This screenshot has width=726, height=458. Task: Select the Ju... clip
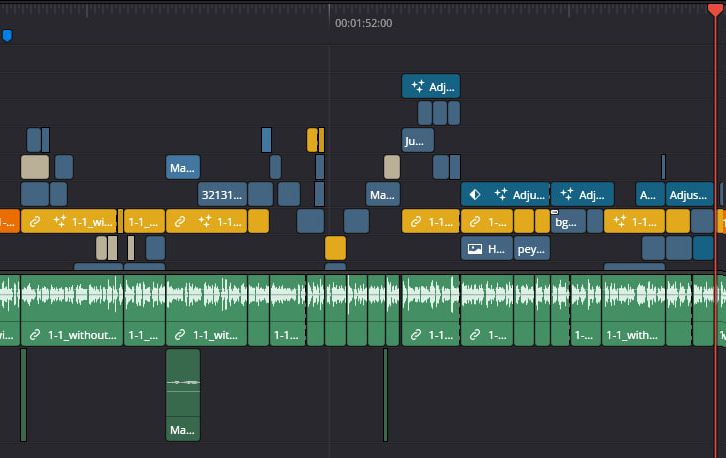[418, 140]
